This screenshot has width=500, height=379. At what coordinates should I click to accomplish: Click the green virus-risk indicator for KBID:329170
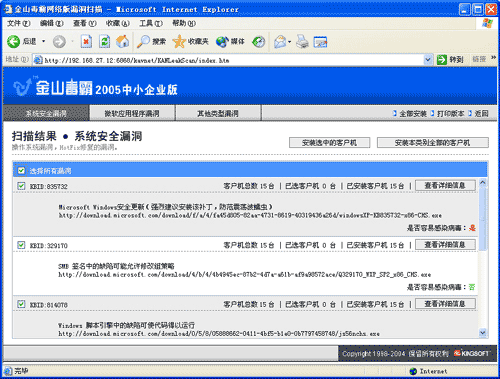[x=472, y=287]
